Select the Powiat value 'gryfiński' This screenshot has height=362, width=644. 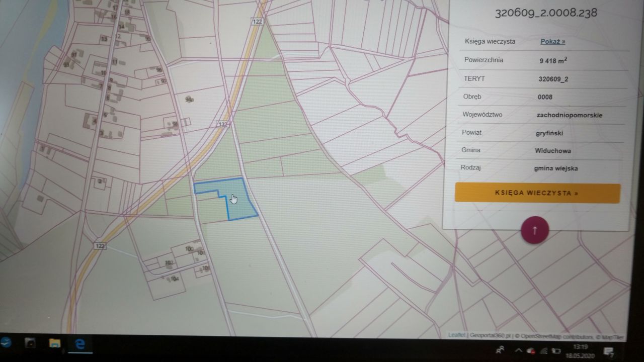(x=549, y=133)
